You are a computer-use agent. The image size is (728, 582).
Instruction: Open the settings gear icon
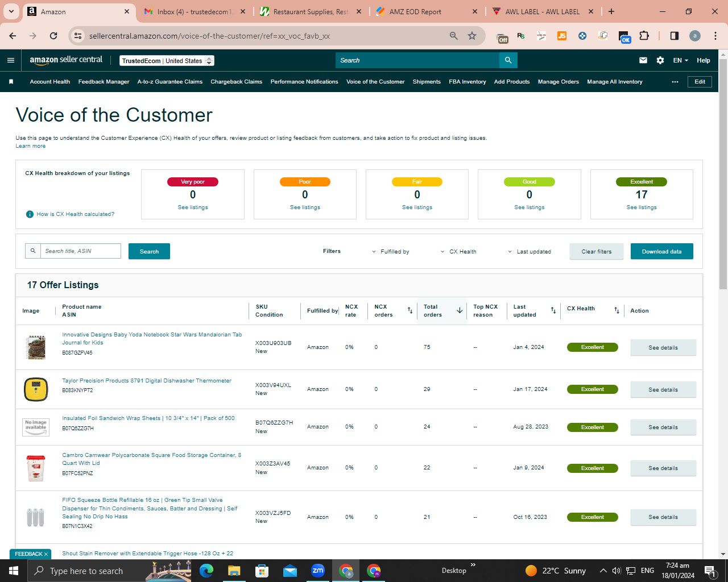660,60
